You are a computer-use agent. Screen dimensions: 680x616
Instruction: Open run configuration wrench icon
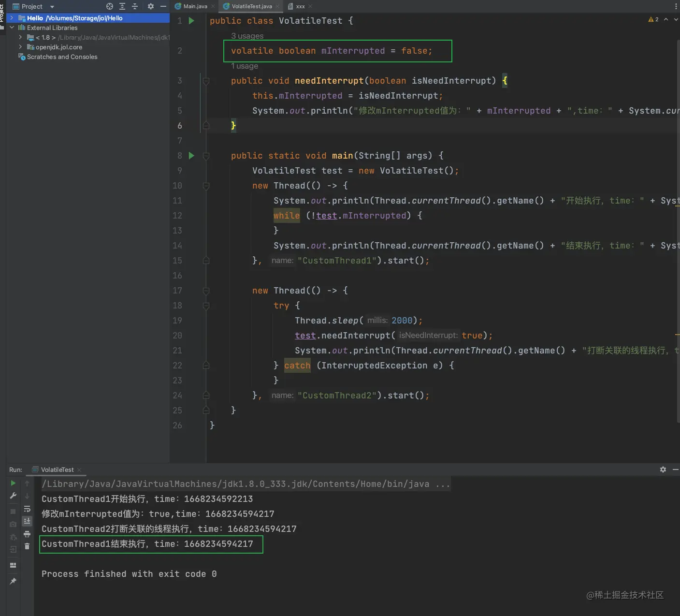click(13, 496)
